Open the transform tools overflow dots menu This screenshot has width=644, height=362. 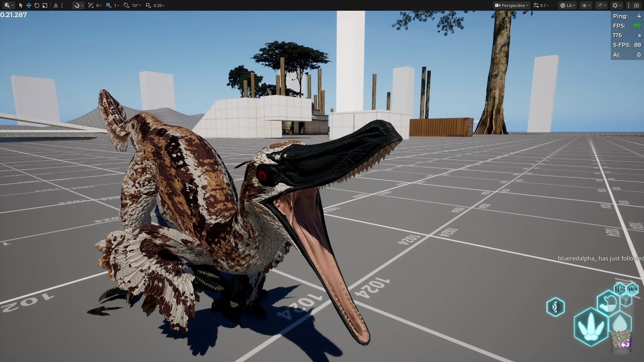coord(62,5)
